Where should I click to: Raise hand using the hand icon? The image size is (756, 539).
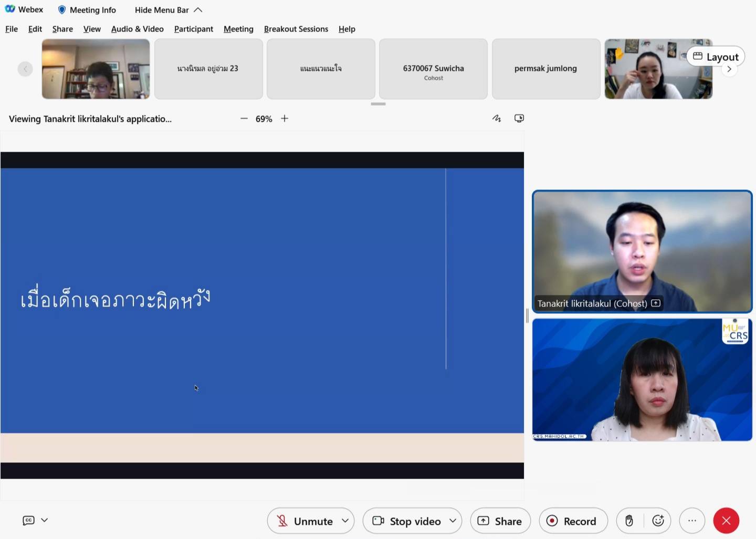[x=629, y=521]
